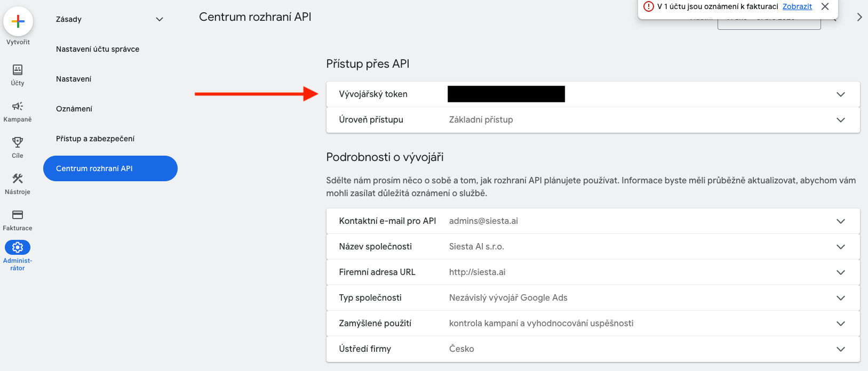Expand Kontaktní e-mail pro API row
Viewport: 868px width, 371px height.
pyautogui.click(x=840, y=221)
